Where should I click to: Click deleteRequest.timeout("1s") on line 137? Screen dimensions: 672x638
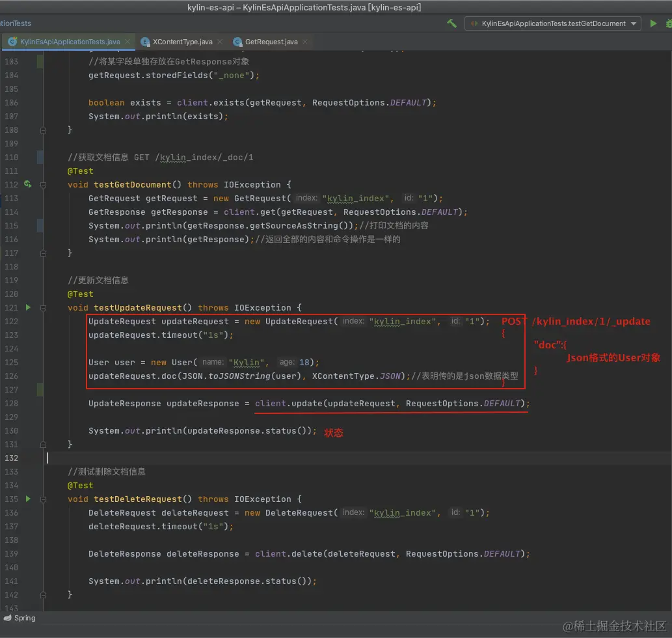pos(159,527)
